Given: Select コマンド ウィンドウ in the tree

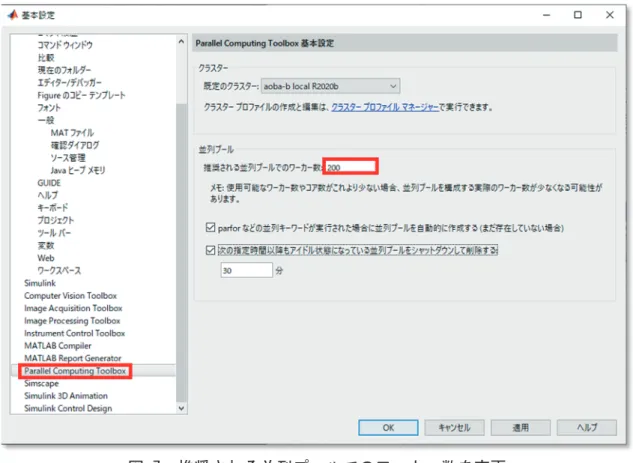Looking at the screenshot, I should [65, 45].
